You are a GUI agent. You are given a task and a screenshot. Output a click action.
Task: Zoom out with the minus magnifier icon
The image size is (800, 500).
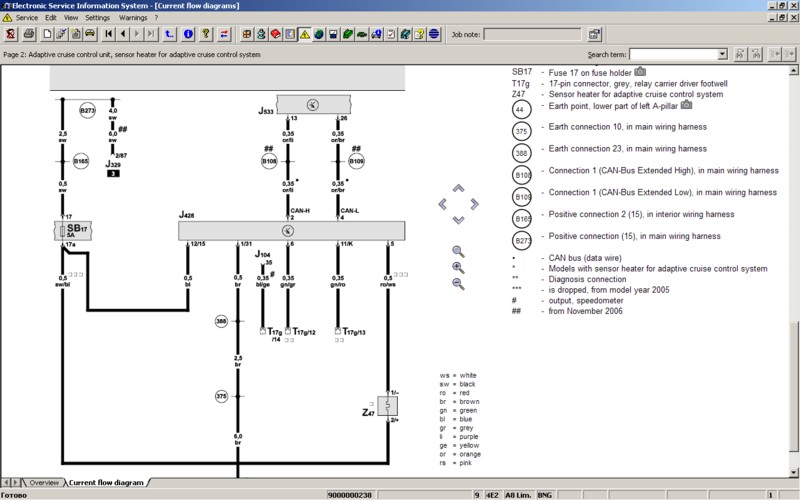[x=458, y=284]
